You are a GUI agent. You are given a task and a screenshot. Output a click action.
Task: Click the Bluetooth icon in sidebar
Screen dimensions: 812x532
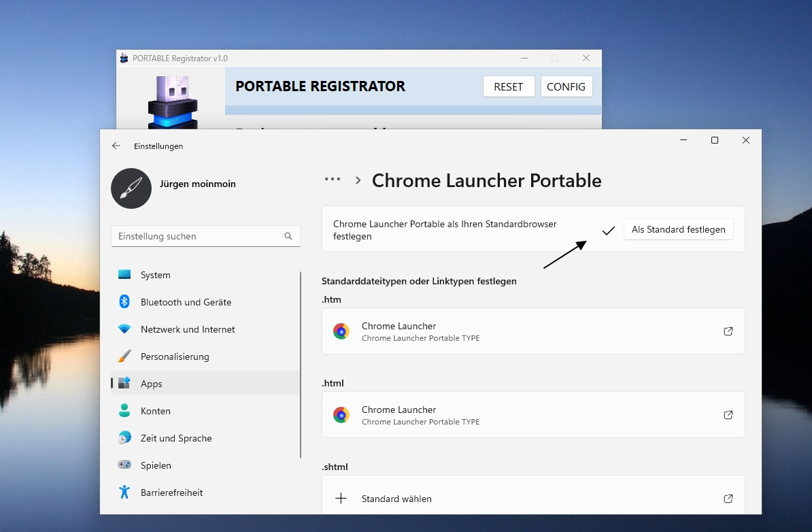(x=124, y=301)
